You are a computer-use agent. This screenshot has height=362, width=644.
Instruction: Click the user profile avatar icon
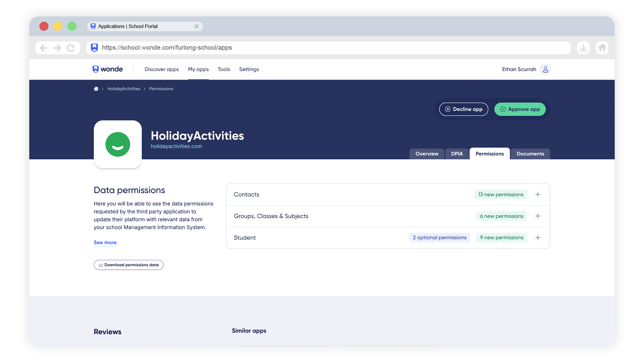(545, 69)
